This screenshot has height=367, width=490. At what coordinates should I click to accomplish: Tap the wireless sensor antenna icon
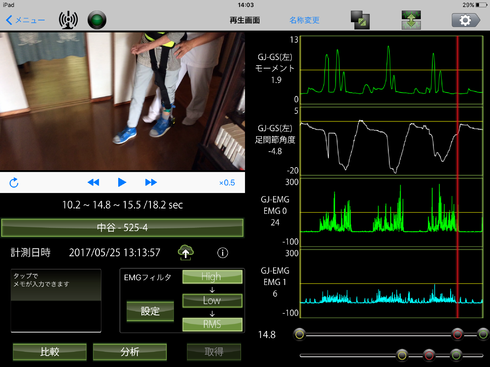[68, 20]
